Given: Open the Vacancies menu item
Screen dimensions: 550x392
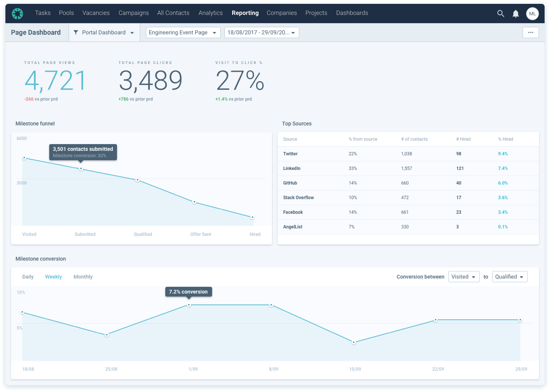Looking at the screenshot, I should [96, 13].
